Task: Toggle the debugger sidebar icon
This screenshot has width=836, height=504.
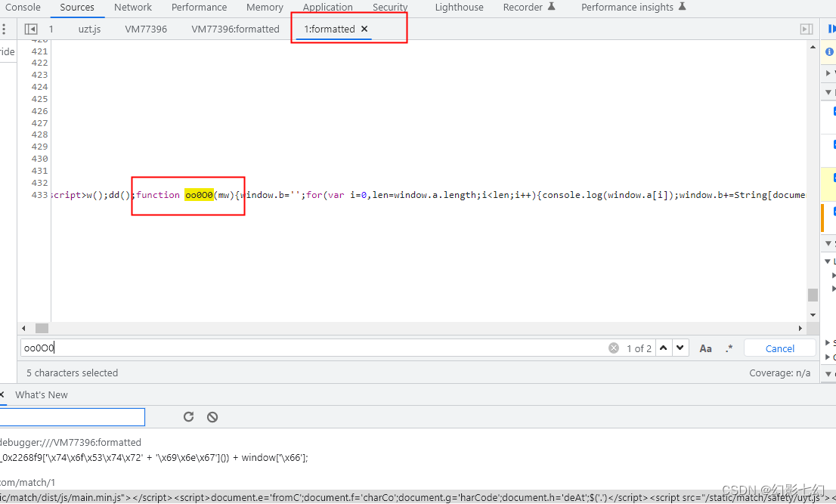Action: [807, 29]
